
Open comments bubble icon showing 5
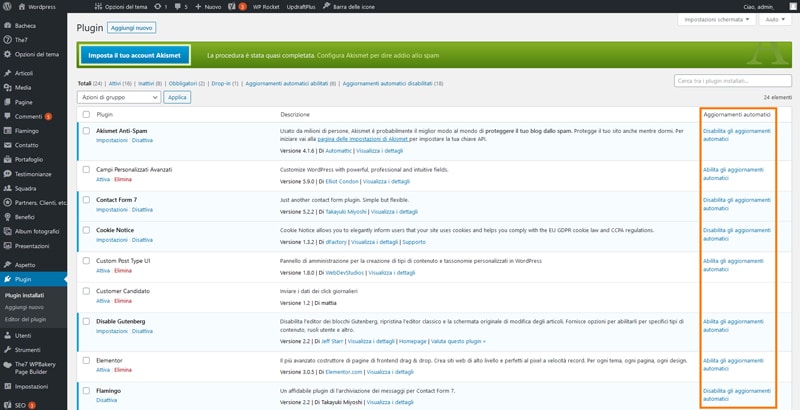pos(178,7)
